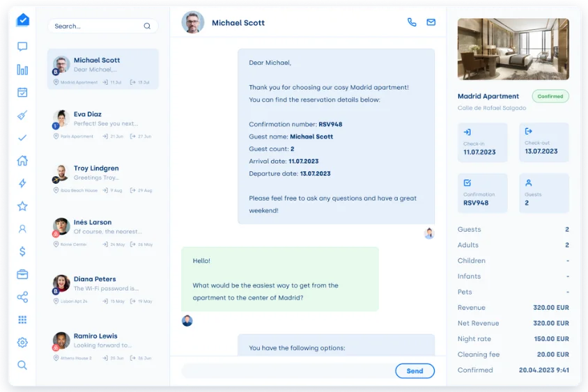This screenshot has width=588, height=392.
Task: Click the Madrid Apartment title
Action: (x=488, y=96)
